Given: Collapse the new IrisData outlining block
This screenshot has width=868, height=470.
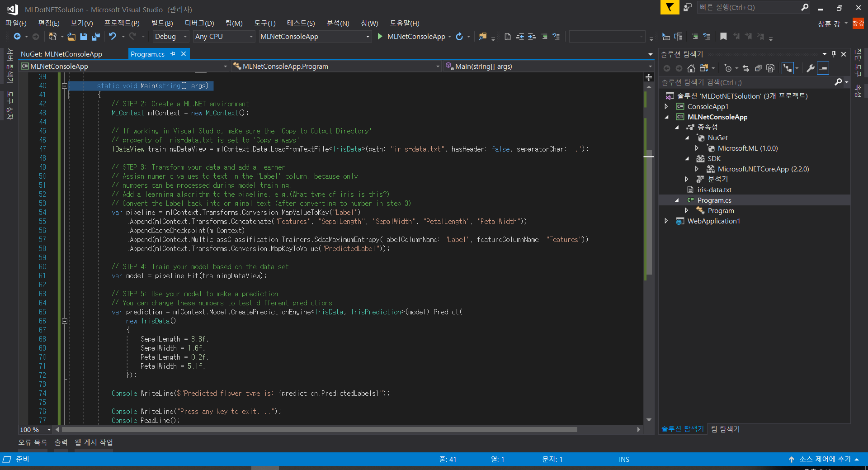Looking at the screenshot, I should pos(65,321).
